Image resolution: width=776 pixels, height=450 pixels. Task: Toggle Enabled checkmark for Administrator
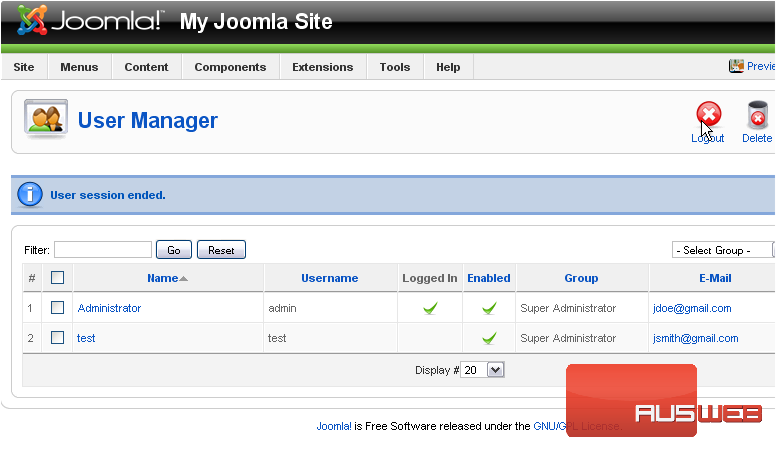click(x=489, y=308)
